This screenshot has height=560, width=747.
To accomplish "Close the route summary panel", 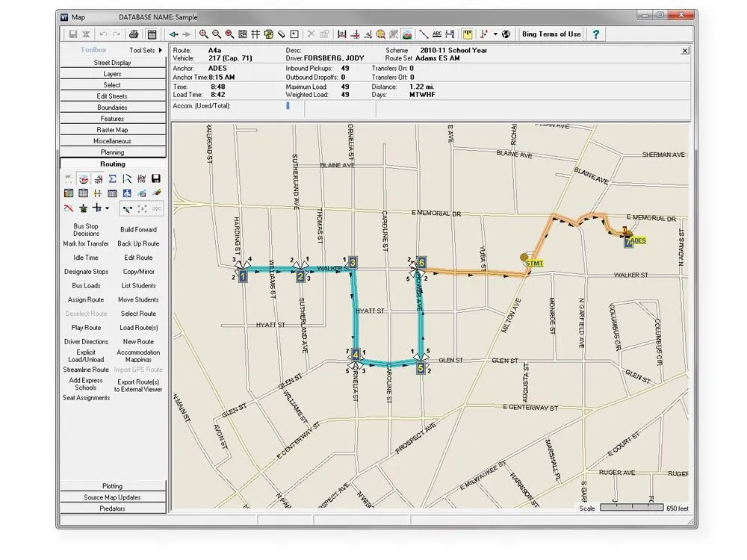I will (685, 50).
